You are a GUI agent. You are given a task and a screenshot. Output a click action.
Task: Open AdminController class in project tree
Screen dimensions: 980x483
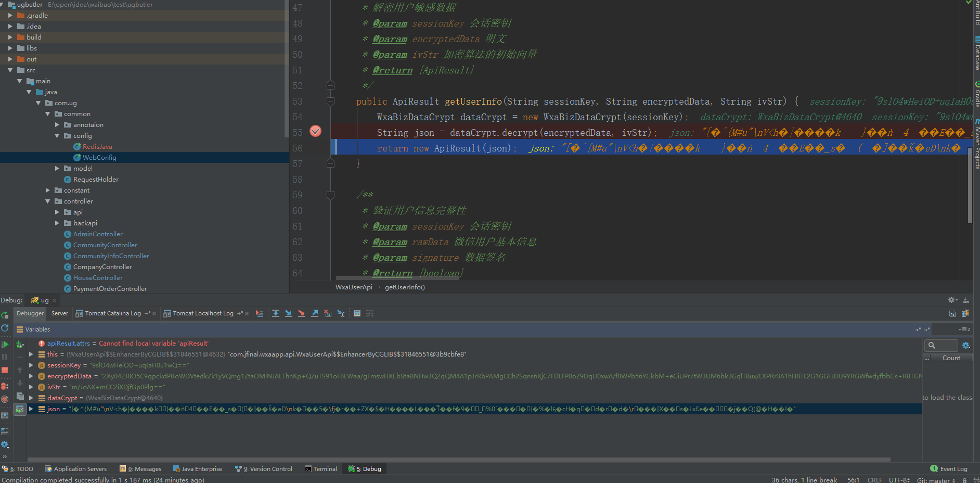(98, 234)
